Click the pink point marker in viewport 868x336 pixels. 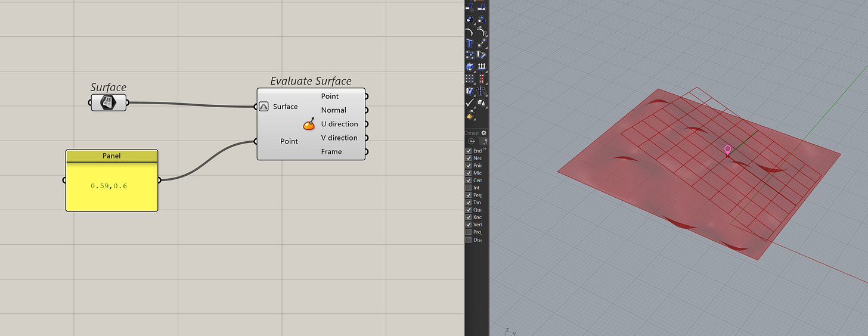(x=727, y=150)
